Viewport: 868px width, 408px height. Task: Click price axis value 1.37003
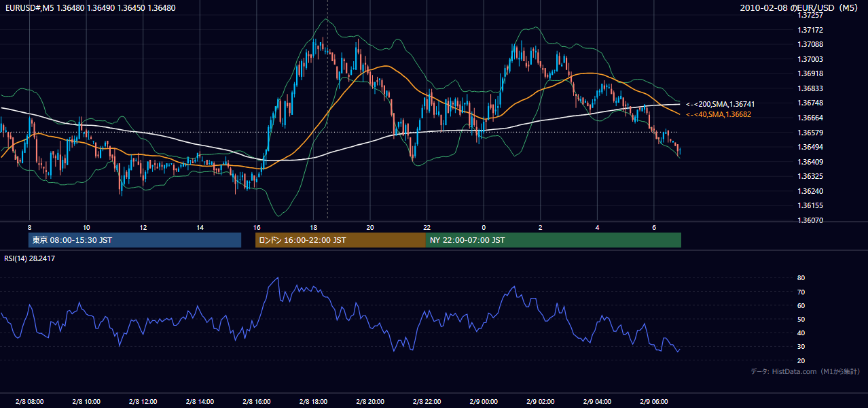coord(812,59)
